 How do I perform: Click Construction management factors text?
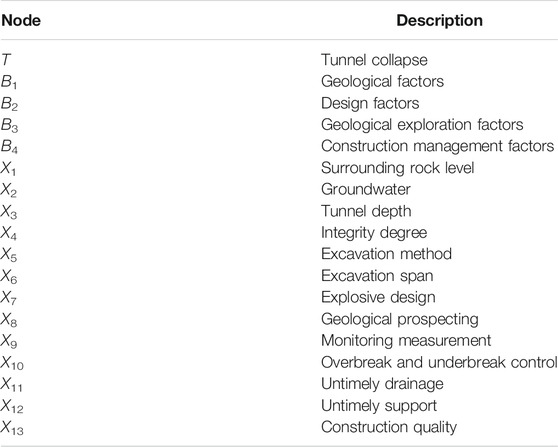[438, 146]
